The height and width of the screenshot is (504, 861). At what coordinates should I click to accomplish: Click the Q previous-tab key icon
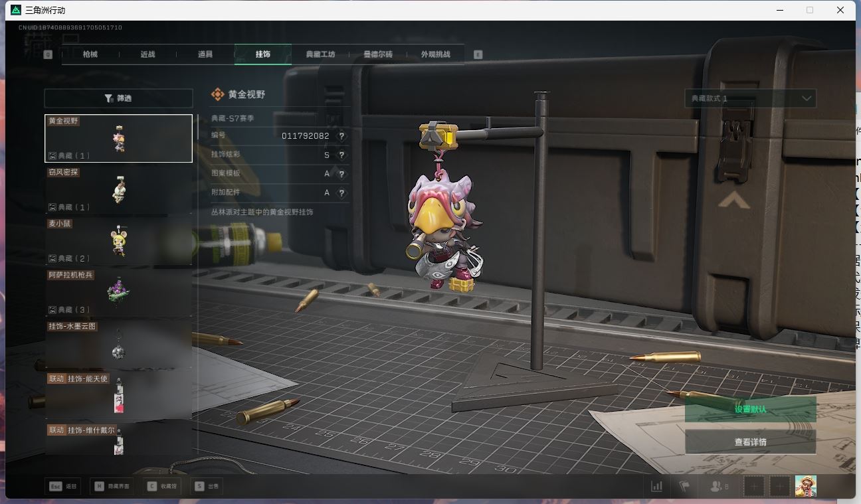(x=48, y=54)
